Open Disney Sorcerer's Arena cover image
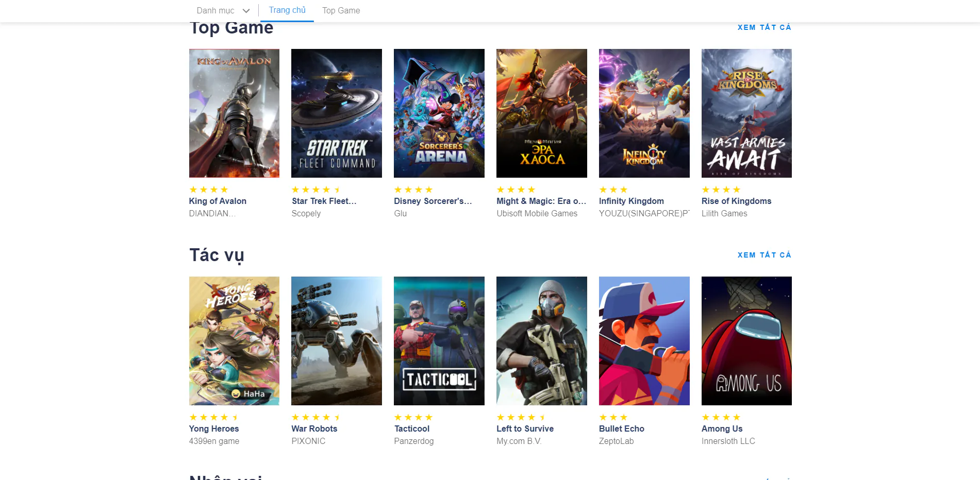This screenshot has width=980, height=480. click(439, 113)
